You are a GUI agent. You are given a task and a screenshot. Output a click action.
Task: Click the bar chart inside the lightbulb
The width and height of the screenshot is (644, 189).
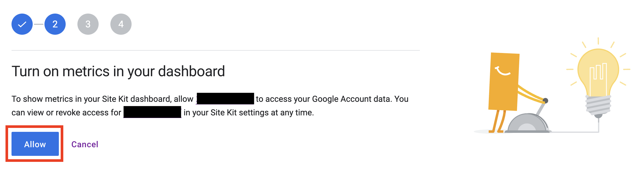tap(598, 71)
